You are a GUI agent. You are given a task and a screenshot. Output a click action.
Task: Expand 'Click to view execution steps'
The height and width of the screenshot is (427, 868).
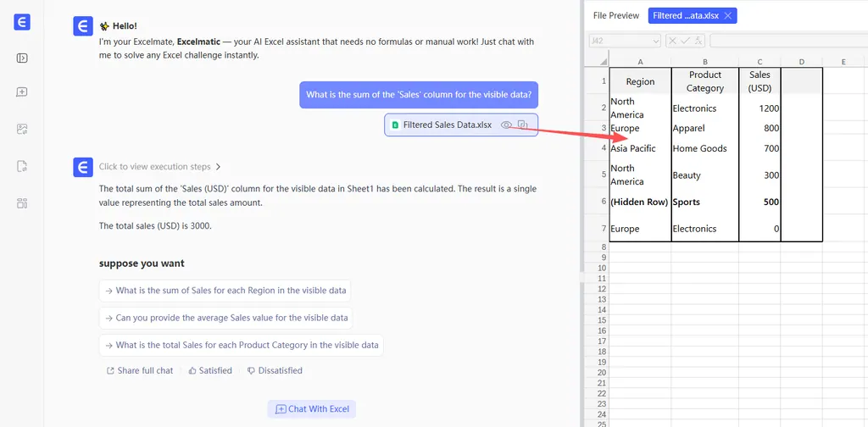(x=160, y=167)
